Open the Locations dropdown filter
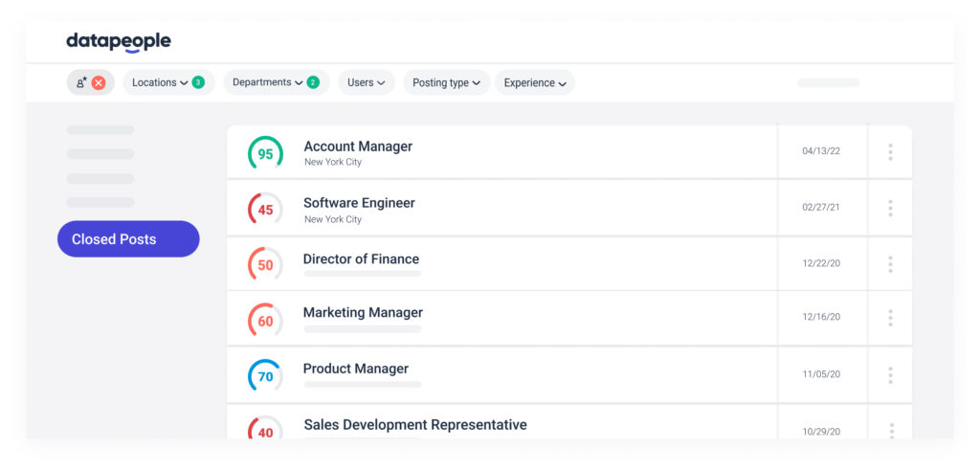The height and width of the screenshot is (470, 980). 168,82
